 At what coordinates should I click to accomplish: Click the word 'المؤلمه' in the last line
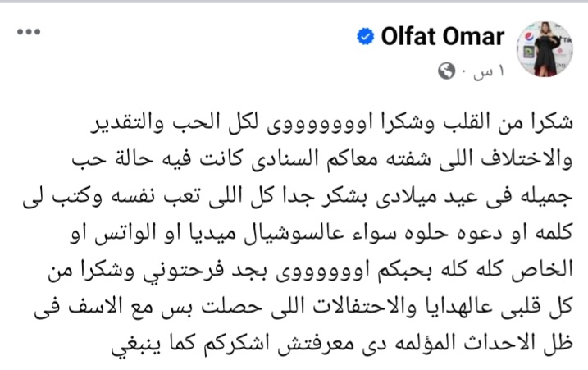click(412, 344)
